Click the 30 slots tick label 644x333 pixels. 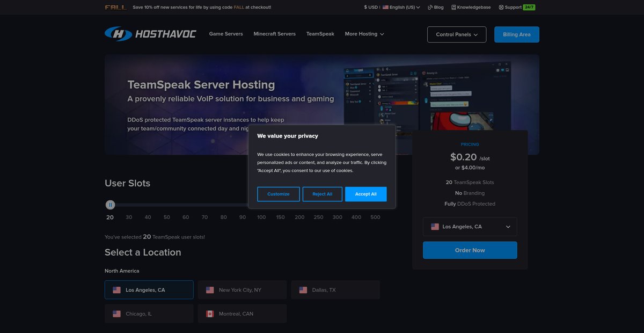click(x=129, y=217)
